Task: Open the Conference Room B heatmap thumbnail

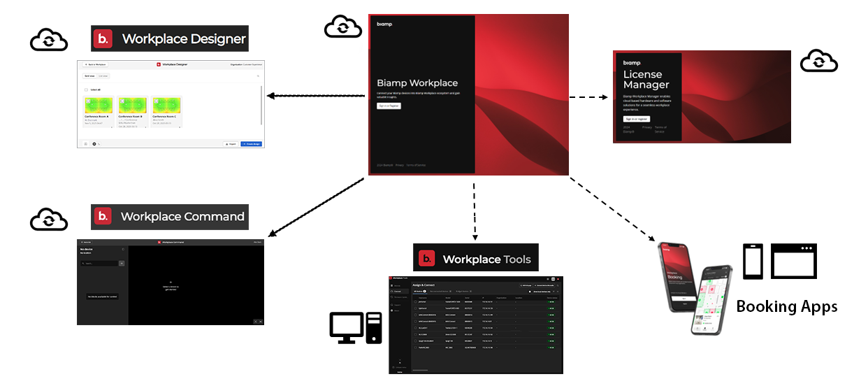Action: coord(133,106)
